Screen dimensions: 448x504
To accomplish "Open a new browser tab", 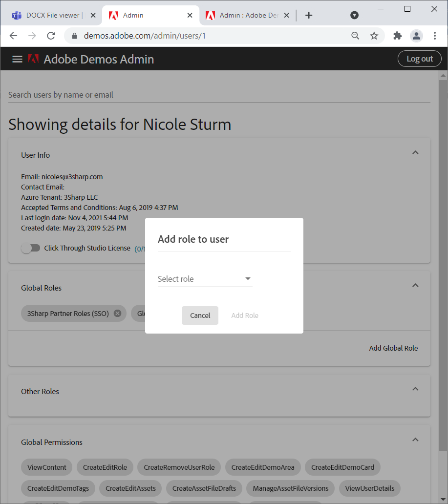I will [309, 15].
